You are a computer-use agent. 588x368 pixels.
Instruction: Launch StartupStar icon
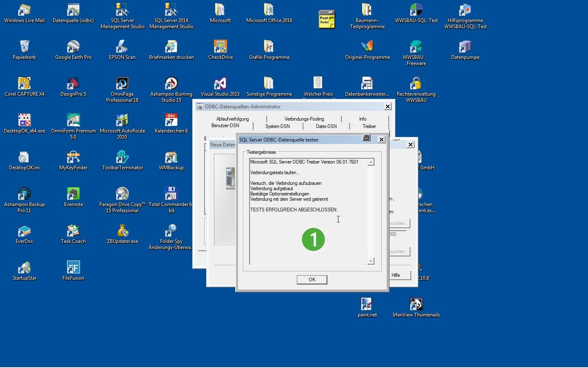coord(24,271)
